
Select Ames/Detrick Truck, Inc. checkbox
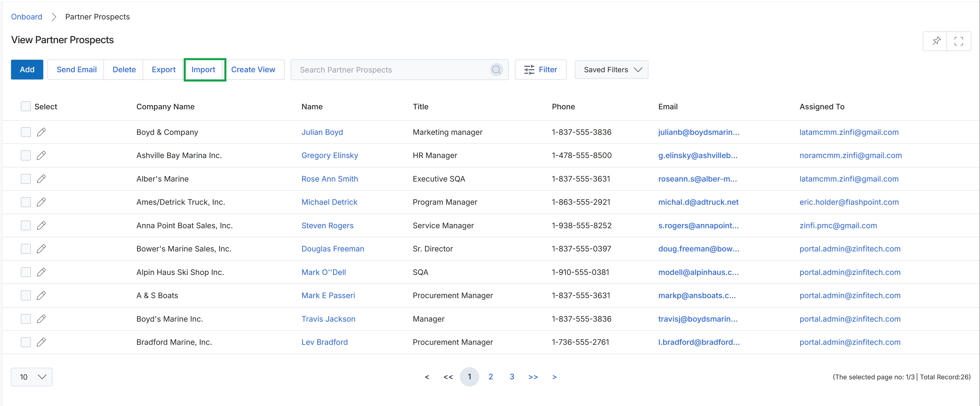tap(26, 202)
